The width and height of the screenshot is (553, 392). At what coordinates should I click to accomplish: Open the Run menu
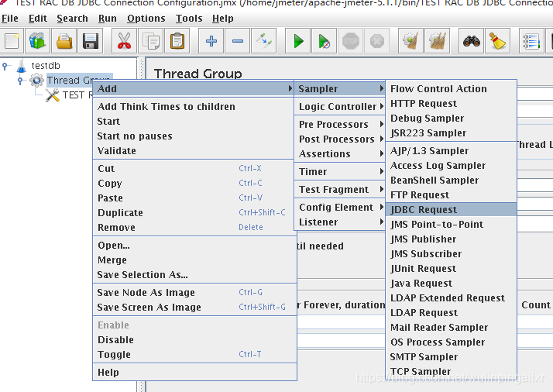(x=107, y=19)
